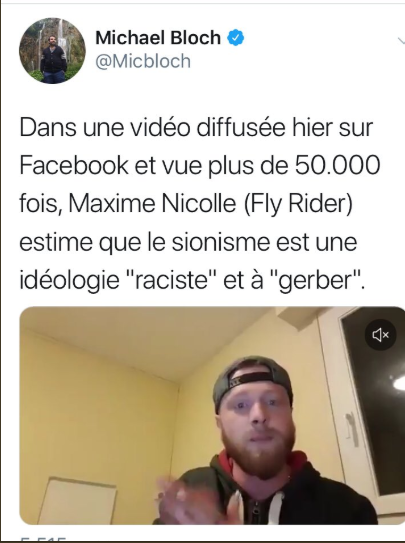405x543 pixels.
Task: Expand the tweet options chevron
Action: pyautogui.click(x=401, y=41)
